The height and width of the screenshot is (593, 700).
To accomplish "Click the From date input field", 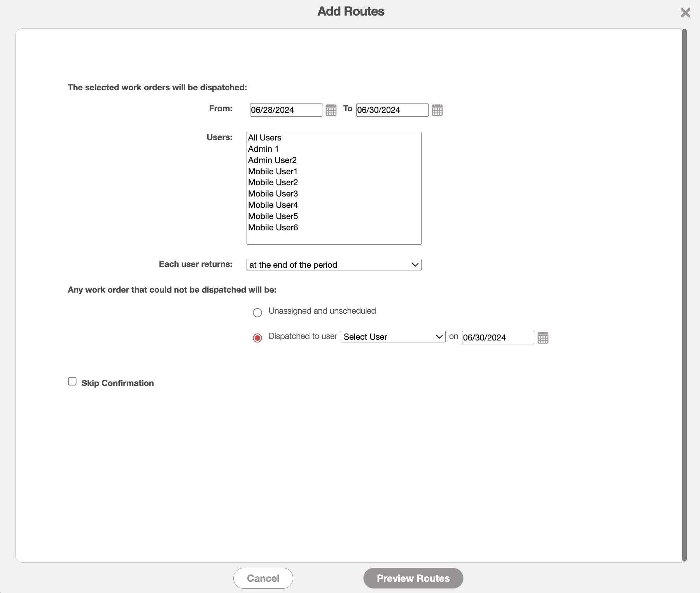I will point(286,110).
